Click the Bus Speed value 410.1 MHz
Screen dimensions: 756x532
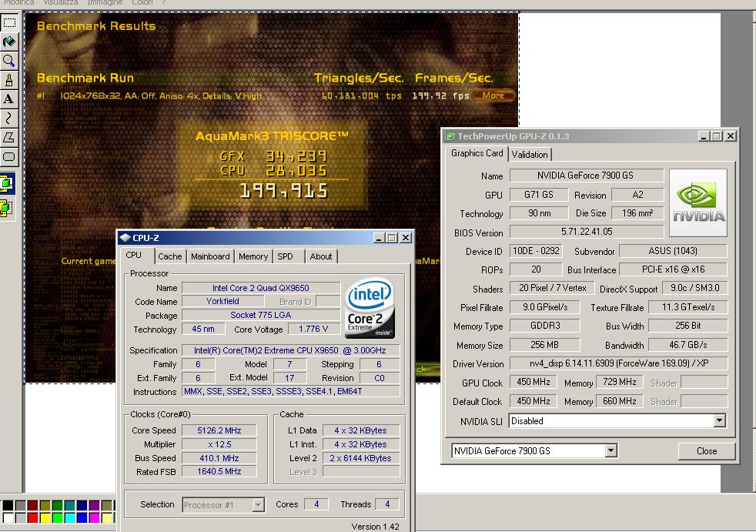(219, 458)
